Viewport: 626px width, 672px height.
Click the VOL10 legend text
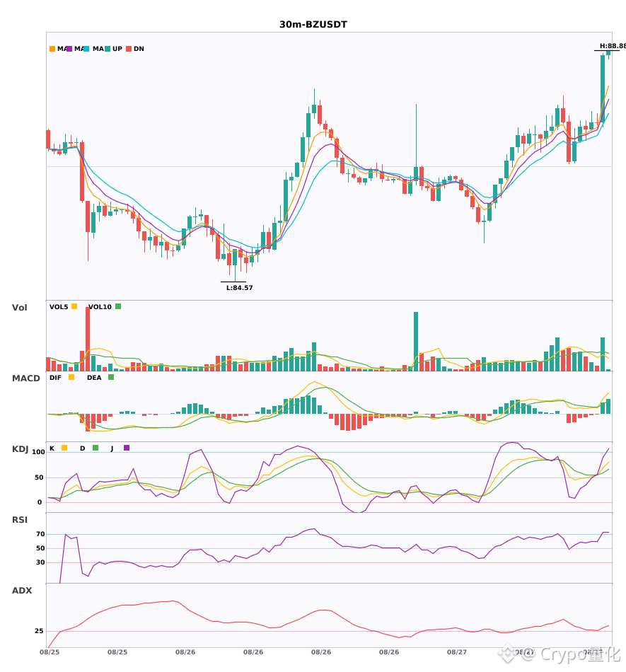click(100, 307)
